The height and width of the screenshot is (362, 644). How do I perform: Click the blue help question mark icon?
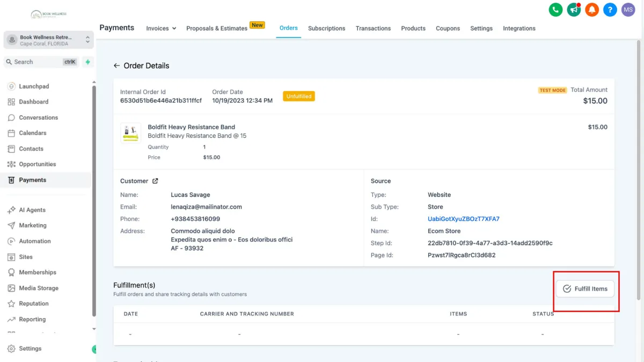coord(610,10)
